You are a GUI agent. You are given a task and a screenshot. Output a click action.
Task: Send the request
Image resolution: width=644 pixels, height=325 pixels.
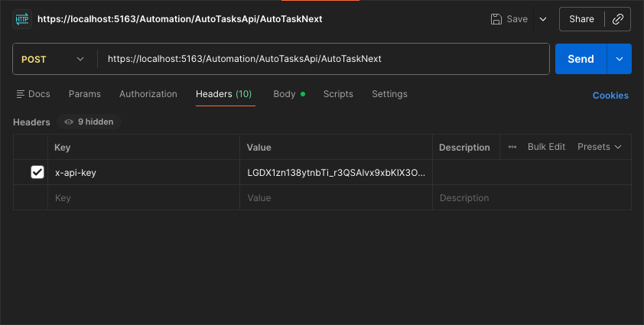pos(581,59)
